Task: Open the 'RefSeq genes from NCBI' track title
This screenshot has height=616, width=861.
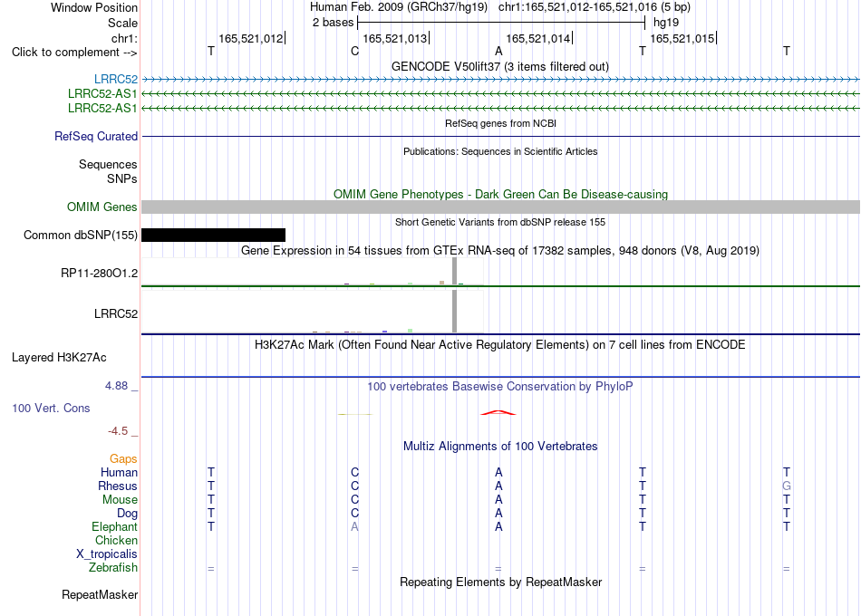Action: click(x=500, y=123)
